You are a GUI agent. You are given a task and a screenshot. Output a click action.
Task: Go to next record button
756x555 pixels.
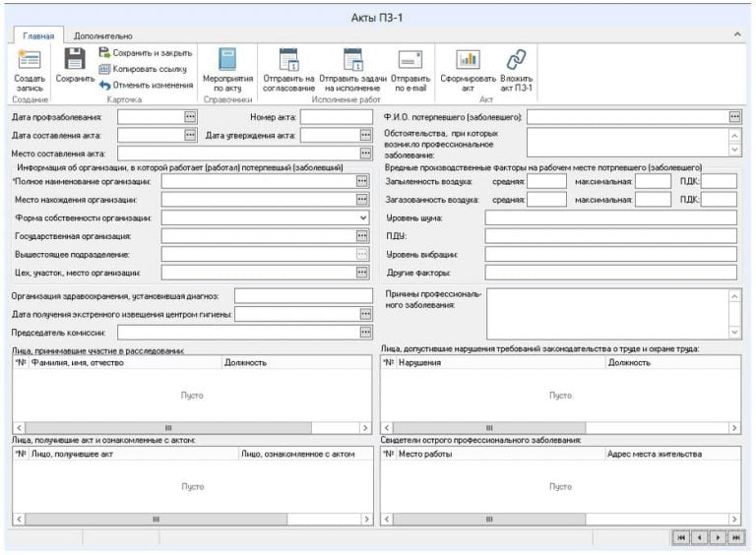click(718, 537)
